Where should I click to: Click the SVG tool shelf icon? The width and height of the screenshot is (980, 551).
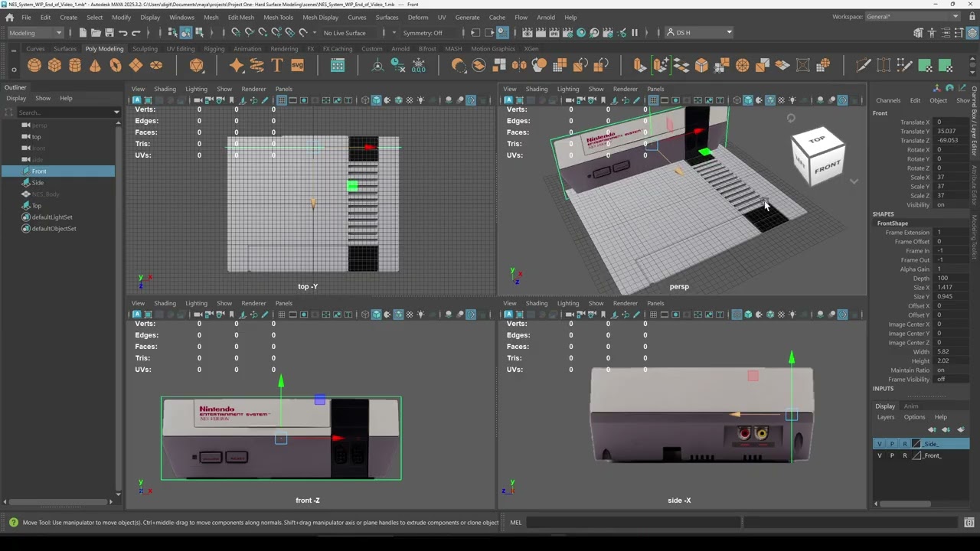297,65
